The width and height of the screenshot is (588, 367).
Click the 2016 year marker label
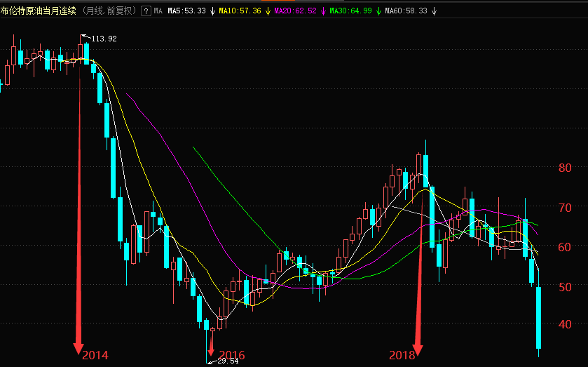(x=232, y=355)
